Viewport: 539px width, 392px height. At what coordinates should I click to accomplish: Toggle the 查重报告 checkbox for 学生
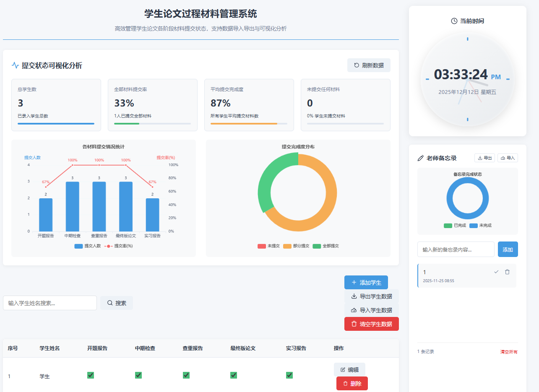(x=186, y=375)
